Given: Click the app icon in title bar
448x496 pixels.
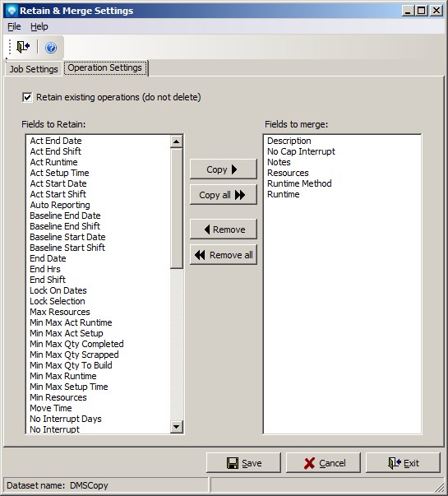Looking at the screenshot, I should click(x=12, y=11).
